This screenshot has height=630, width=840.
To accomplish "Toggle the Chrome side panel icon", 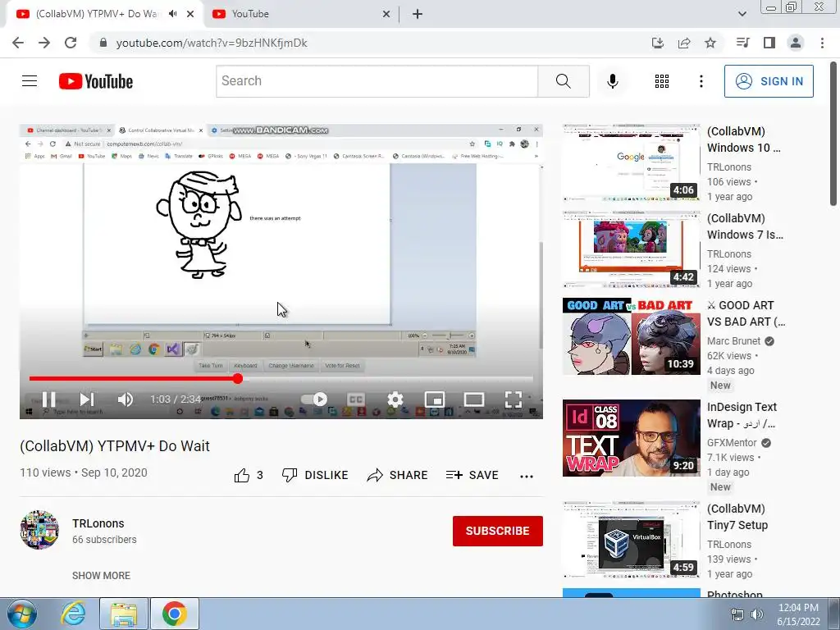I will 769,43.
